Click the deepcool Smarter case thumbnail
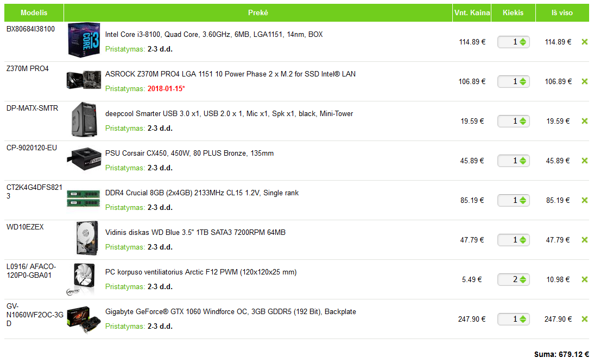 point(84,119)
